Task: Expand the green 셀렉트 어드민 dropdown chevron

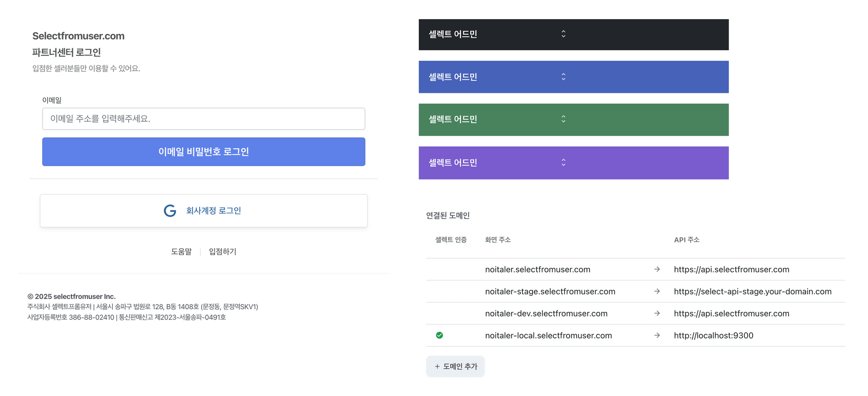Action: click(563, 119)
